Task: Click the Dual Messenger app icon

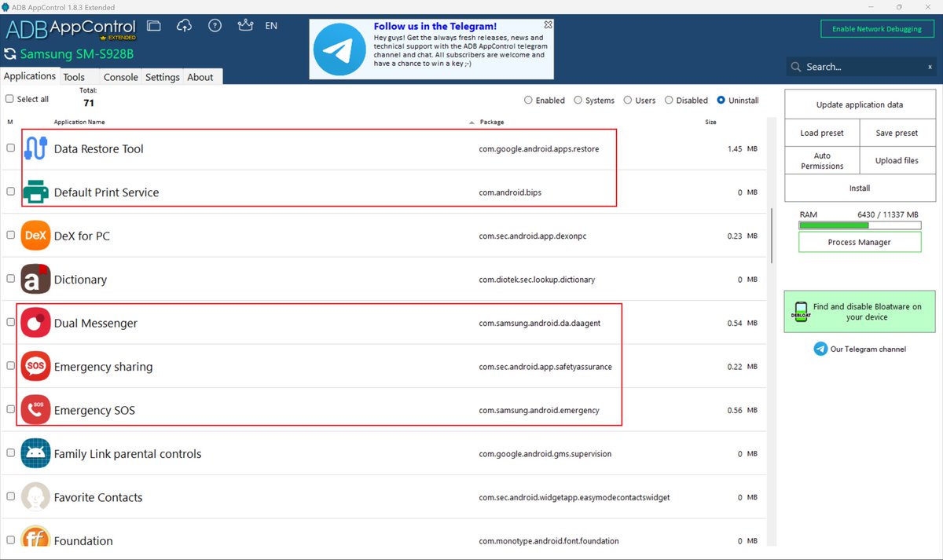Action: 35,323
